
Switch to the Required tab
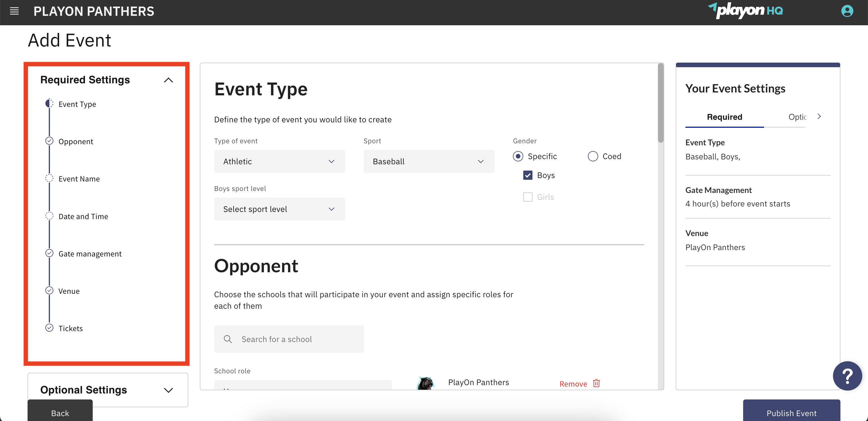tap(724, 117)
